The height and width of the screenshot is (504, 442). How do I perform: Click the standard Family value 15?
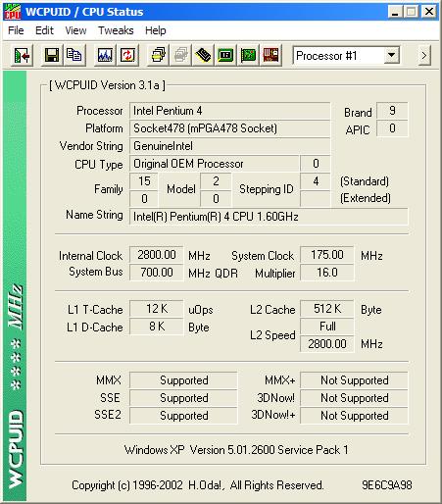click(x=144, y=181)
